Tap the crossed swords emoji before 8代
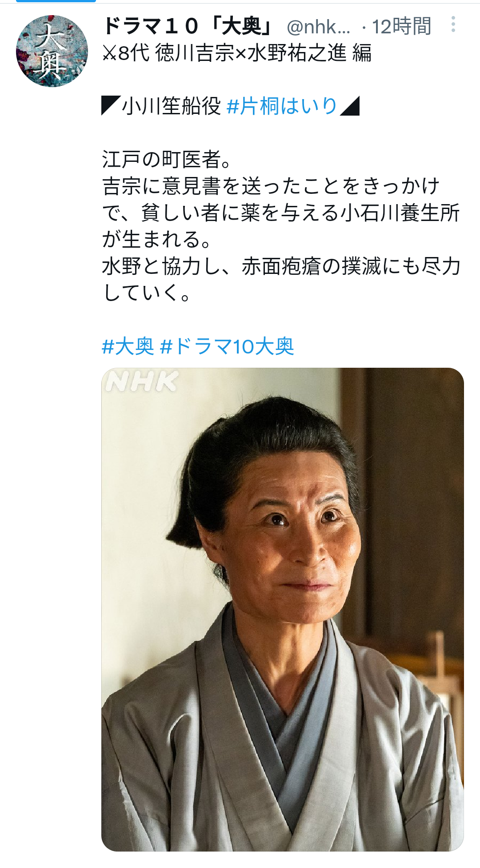 click(x=109, y=53)
